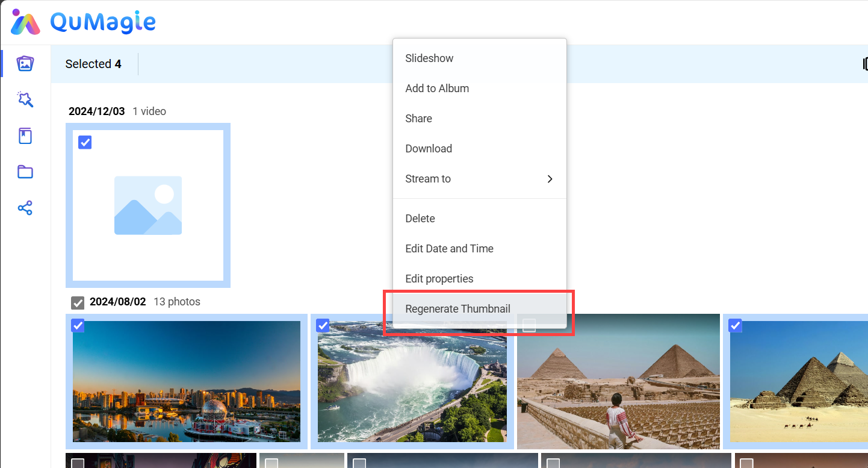868x468 pixels.
Task: Click Regenerate Thumbnail in context menu
Action: coord(457,309)
